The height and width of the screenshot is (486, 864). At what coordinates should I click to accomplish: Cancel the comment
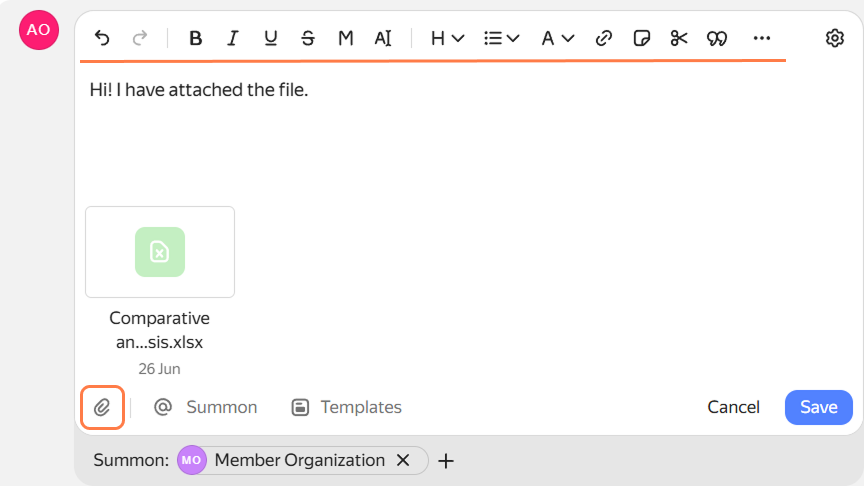tap(733, 407)
